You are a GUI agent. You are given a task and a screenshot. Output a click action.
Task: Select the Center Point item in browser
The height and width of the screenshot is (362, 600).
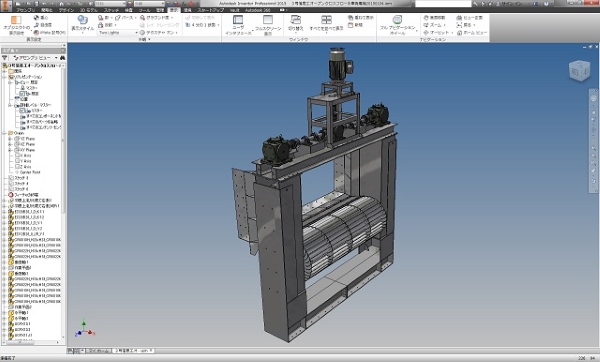(x=28, y=172)
